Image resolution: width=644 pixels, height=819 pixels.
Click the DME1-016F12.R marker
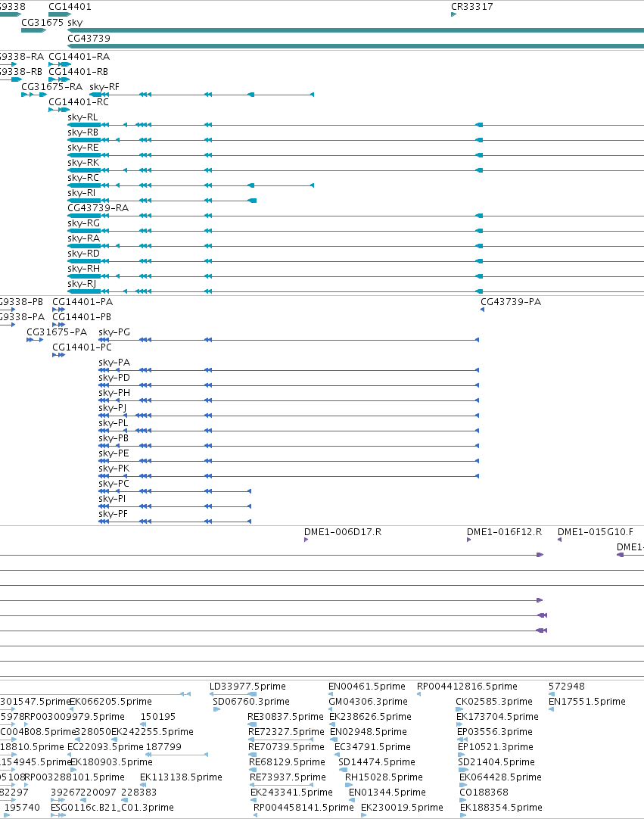pos(469,540)
